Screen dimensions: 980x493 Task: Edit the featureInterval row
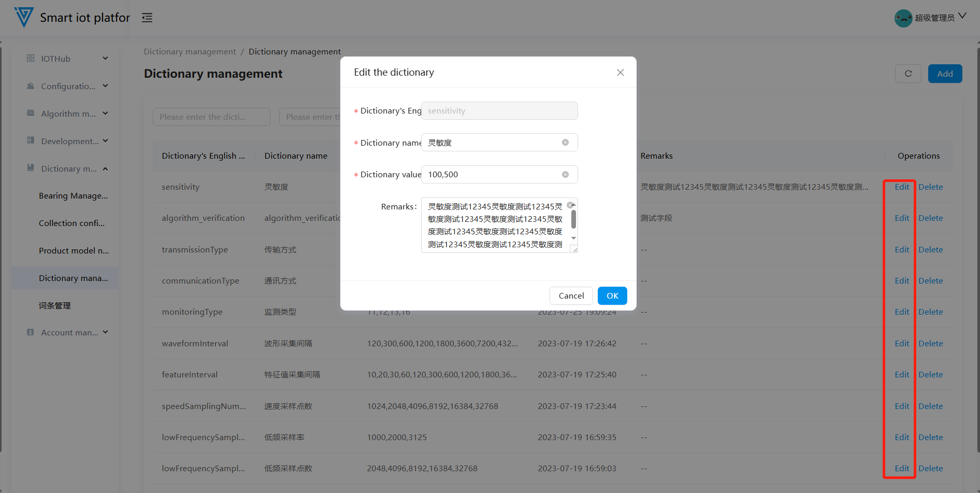tap(902, 375)
